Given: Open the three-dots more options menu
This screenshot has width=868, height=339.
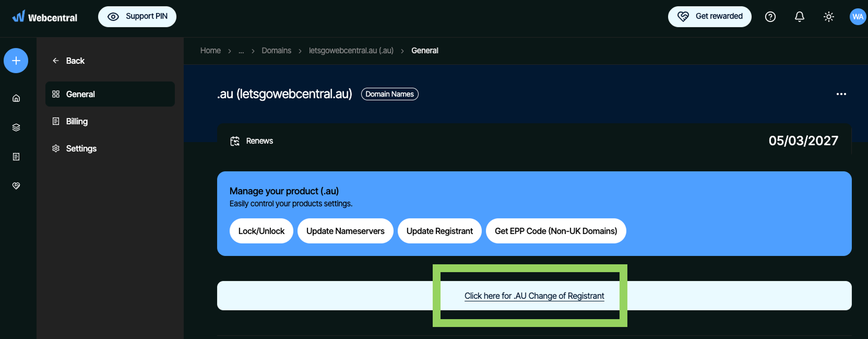Looking at the screenshot, I should tap(841, 94).
